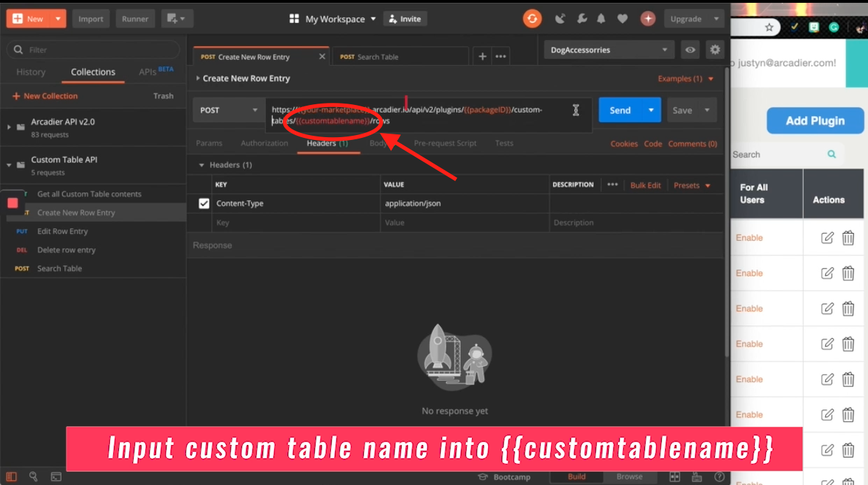Viewport: 868px width, 485px height.
Task: Open the Tests tab
Action: point(504,143)
